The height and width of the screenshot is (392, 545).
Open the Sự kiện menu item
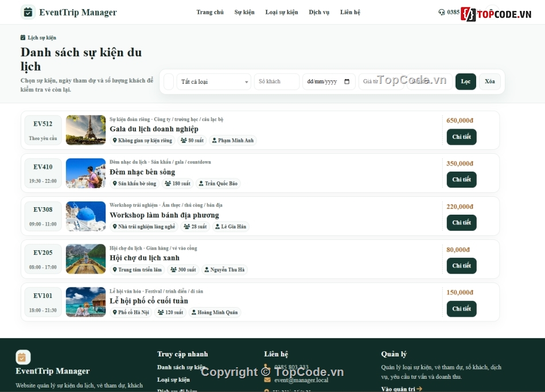coord(244,12)
